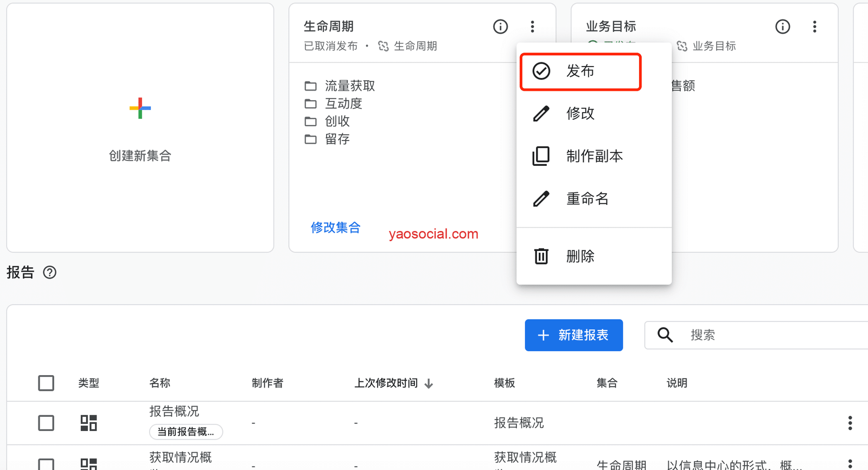
Task: Click the sort arrow beside 上次修改时间
Action: (x=429, y=384)
